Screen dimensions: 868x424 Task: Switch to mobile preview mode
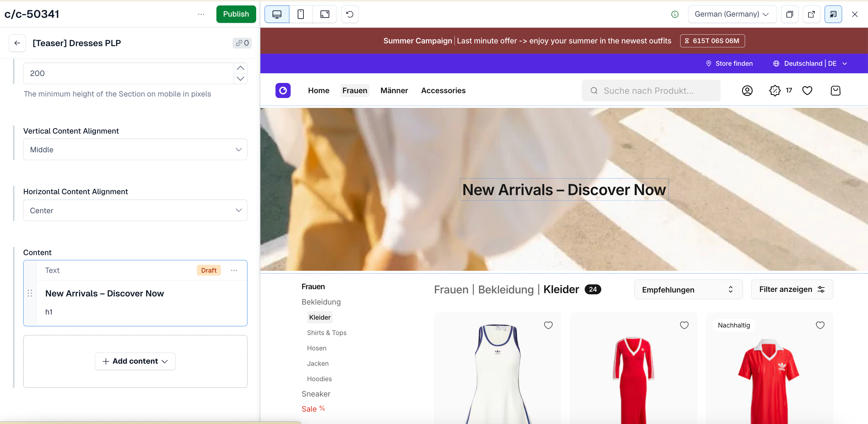[300, 14]
